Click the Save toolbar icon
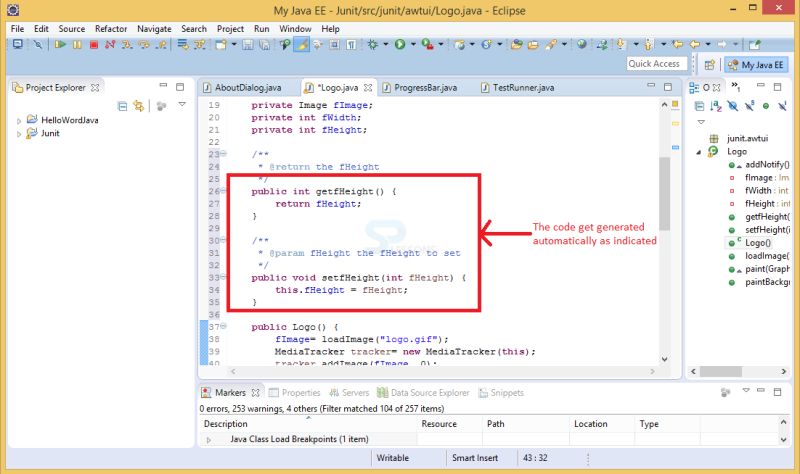 click(248, 44)
